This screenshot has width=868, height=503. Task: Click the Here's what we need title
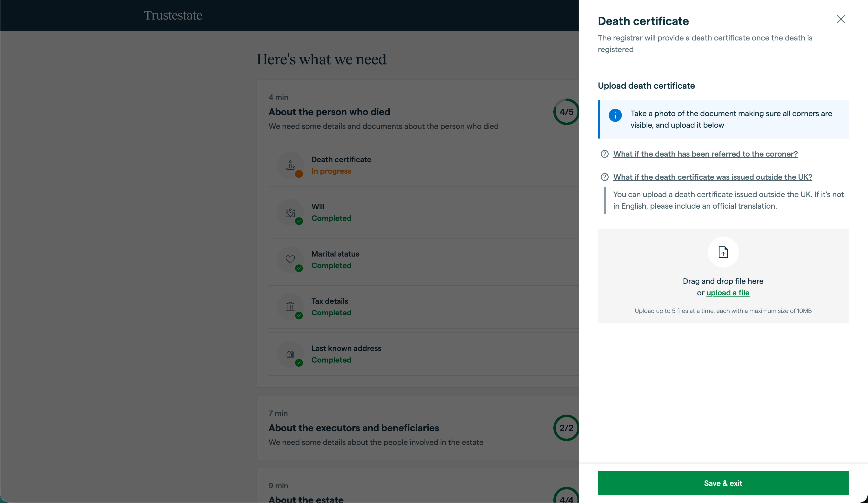(x=321, y=59)
